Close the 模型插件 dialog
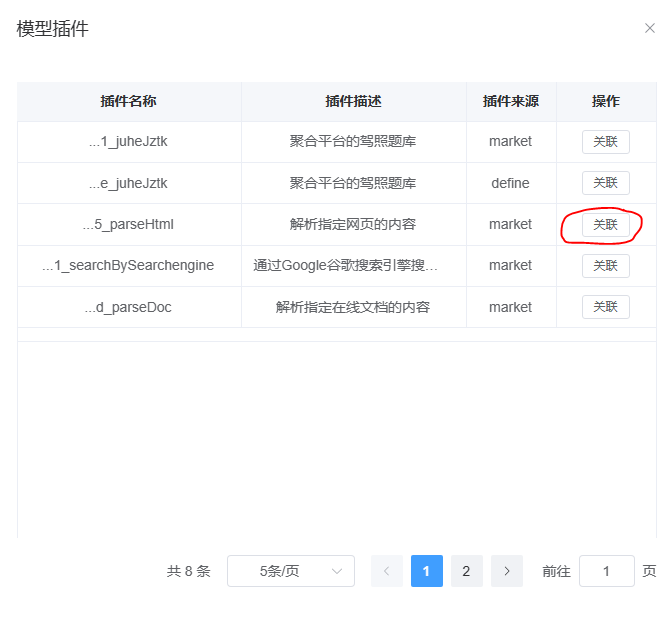The height and width of the screenshot is (642, 670). click(x=649, y=28)
